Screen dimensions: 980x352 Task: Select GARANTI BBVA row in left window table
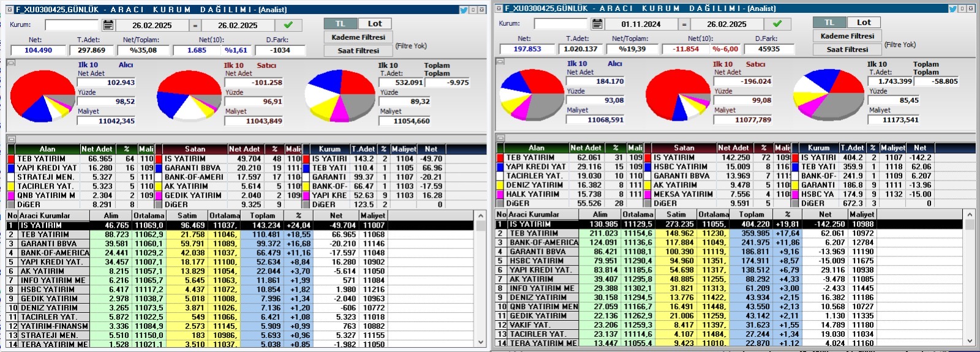(x=239, y=244)
